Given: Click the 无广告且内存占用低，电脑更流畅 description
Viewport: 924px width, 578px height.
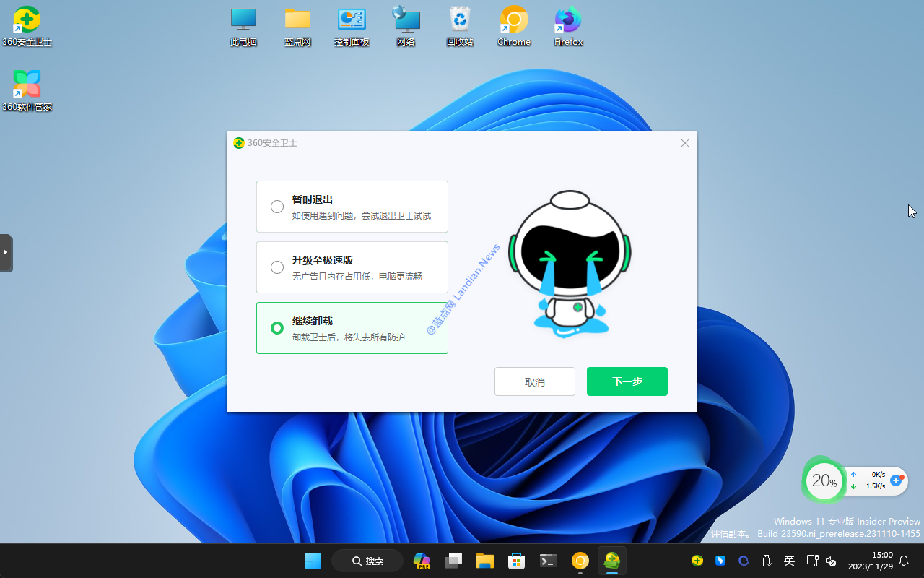Looking at the screenshot, I should [357, 276].
